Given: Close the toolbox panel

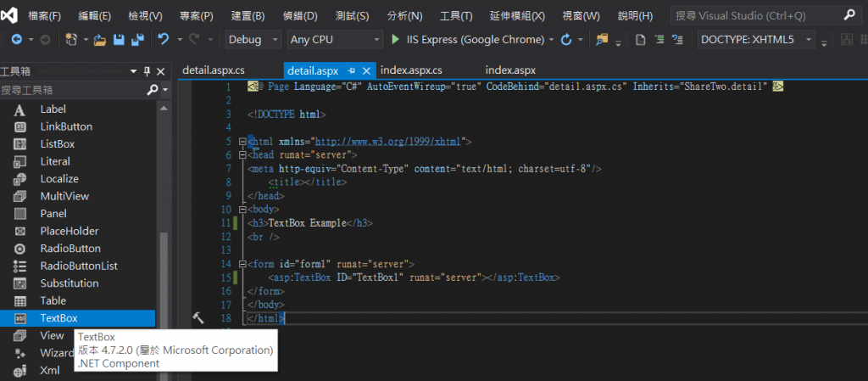Looking at the screenshot, I should (x=160, y=71).
